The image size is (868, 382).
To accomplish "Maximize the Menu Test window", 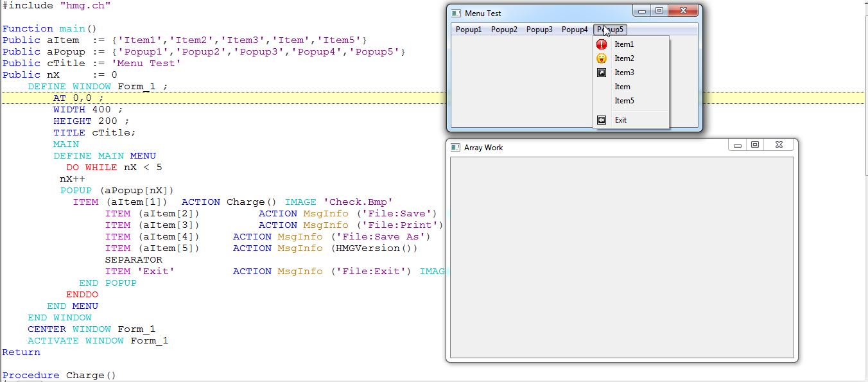I will [x=659, y=11].
